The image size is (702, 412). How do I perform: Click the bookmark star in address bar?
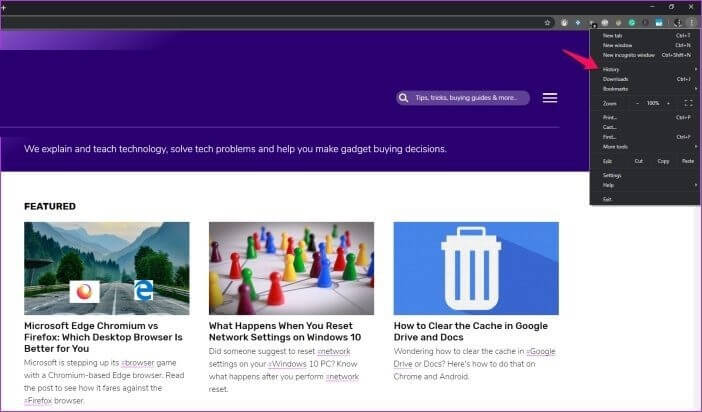[x=547, y=22]
